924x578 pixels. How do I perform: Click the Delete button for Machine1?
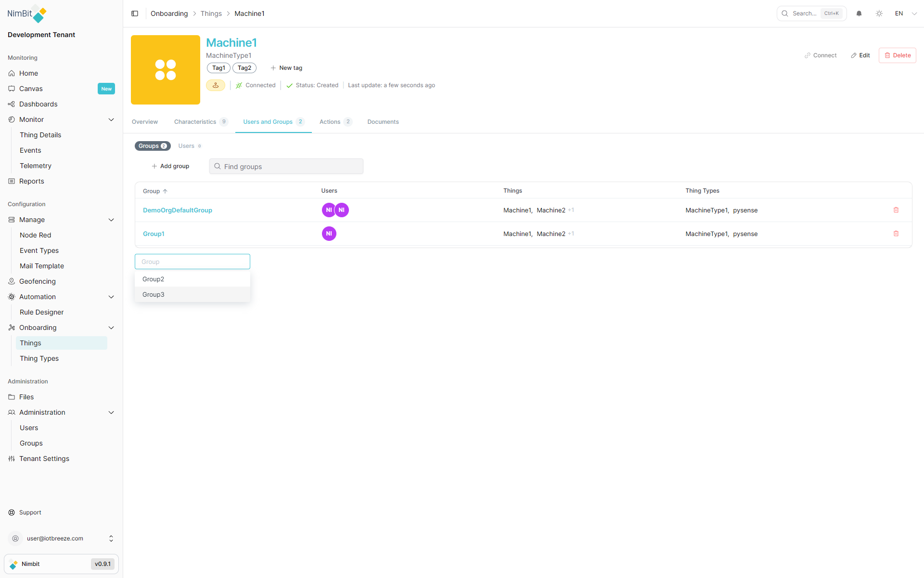tap(897, 55)
